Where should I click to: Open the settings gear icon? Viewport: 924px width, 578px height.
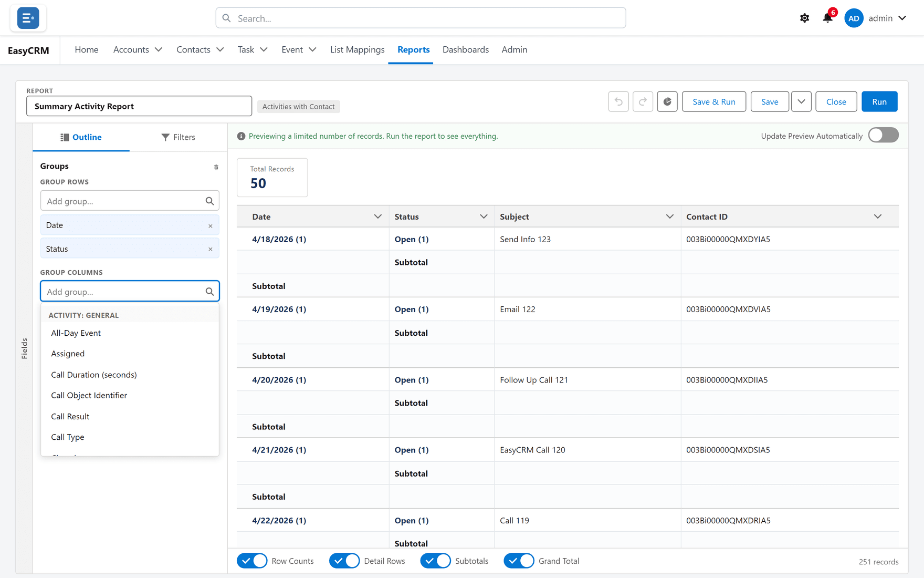[x=804, y=18]
